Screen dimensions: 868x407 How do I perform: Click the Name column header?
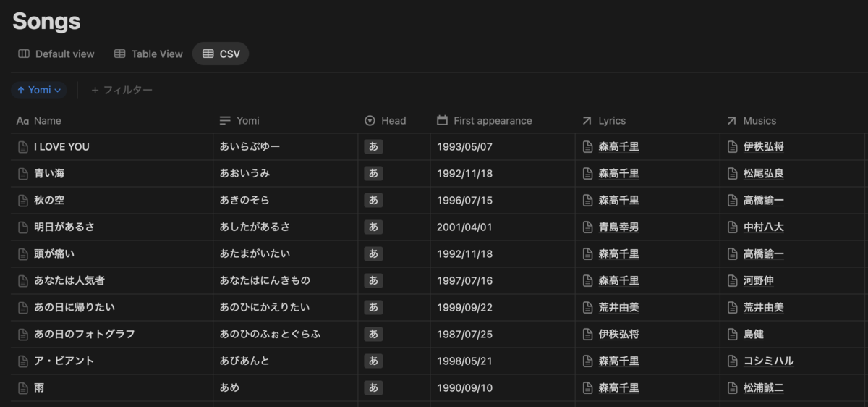pos(112,120)
